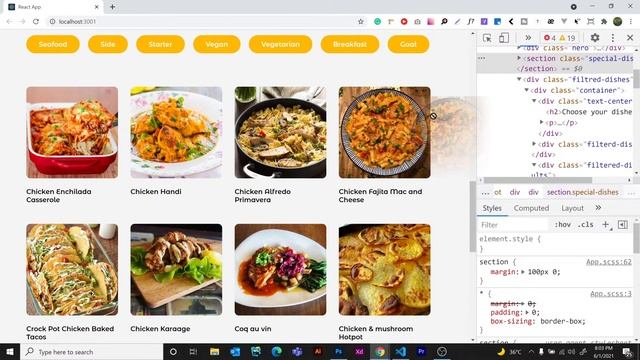This screenshot has height=360, width=640.
Task: Expand the section special-dishes node
Action: [519, 58]
